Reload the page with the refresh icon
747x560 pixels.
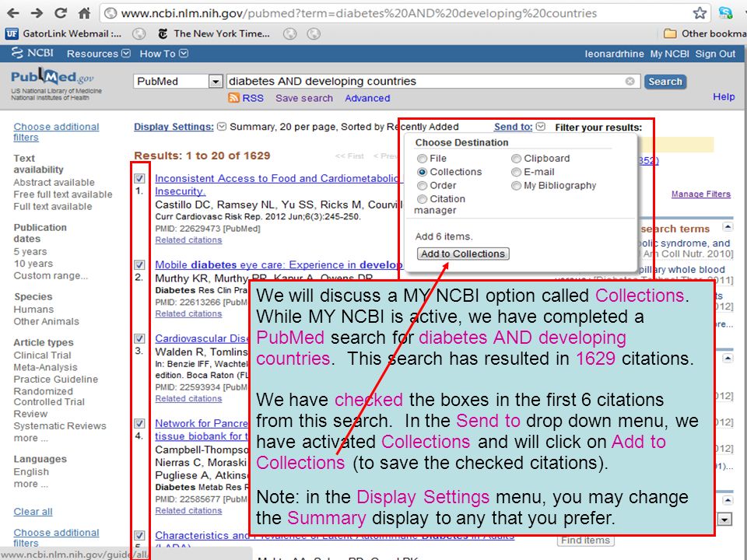[x=61, y=13]
